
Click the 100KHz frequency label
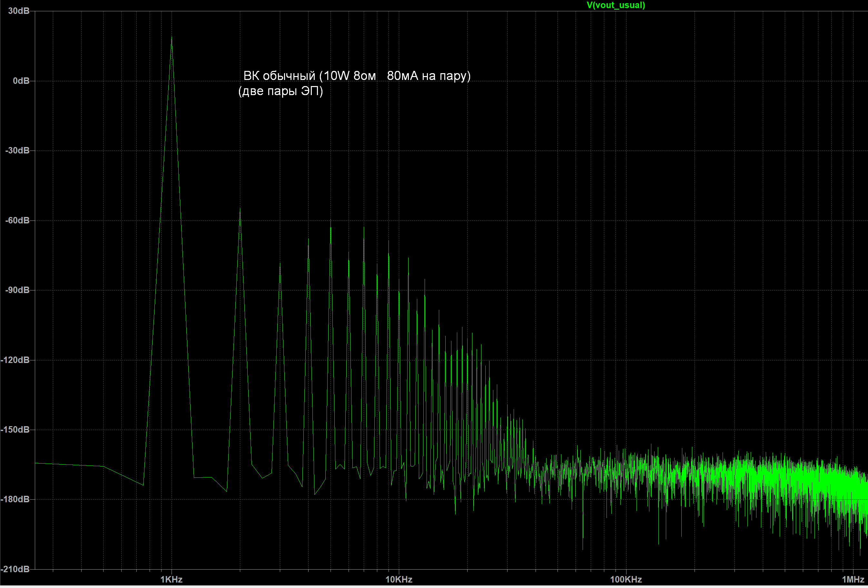626,579
